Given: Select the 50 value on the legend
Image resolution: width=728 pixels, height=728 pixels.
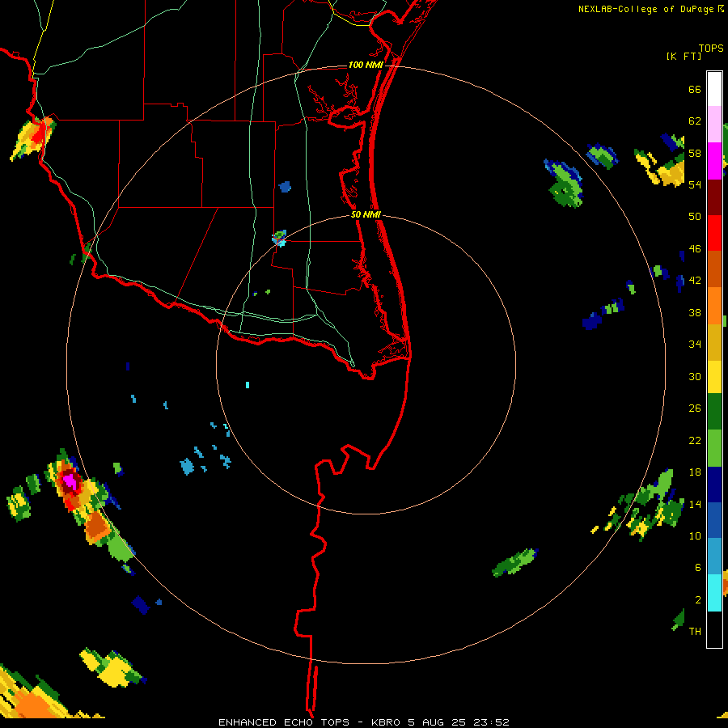Looking at the screenshot, I should 695,217.
